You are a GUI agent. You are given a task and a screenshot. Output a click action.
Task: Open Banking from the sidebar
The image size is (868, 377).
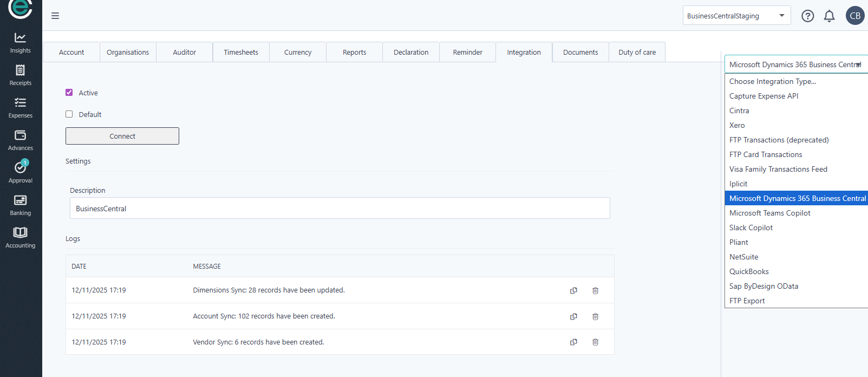21,205
